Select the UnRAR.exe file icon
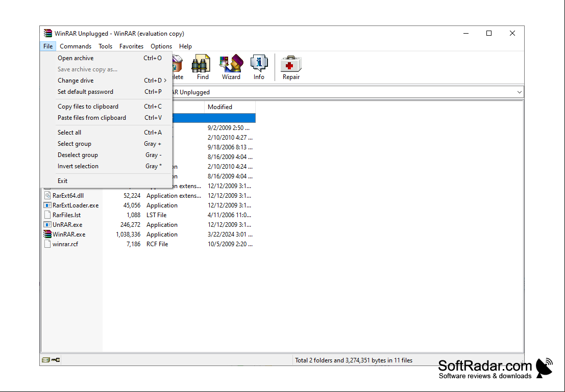This screenshot has height=392, width=565. pos(47,225)
